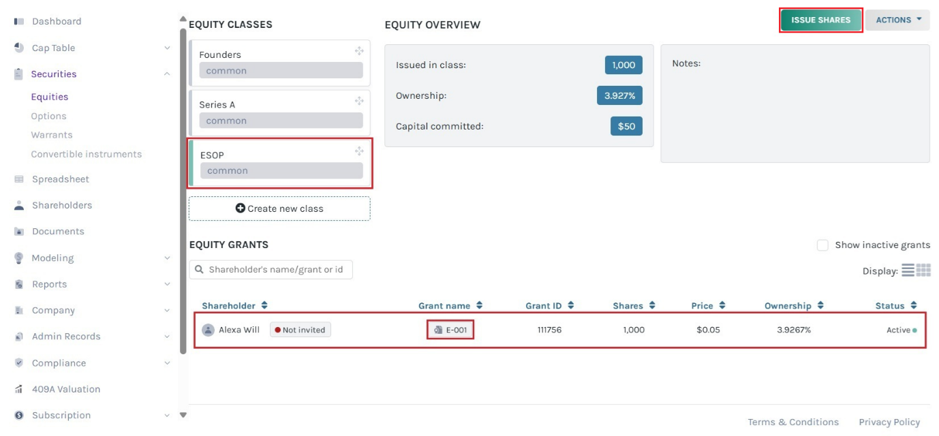Click the 3.9267% ownership cell
The width and height of the screenshot is (939, 436).
(x=792, y=330)
